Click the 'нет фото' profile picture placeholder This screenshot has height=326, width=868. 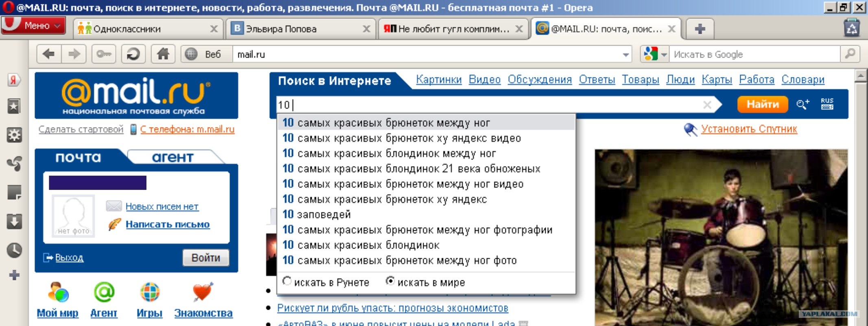point(74,216)
